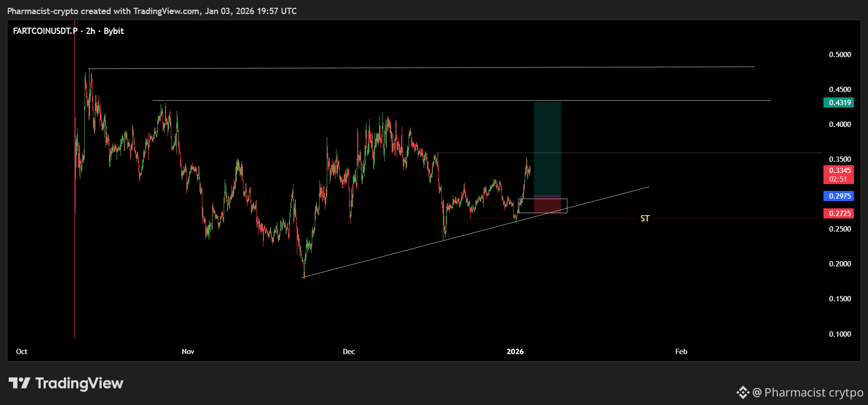The height and width of the screenshot is (405, 868).
Task: Click the 0.4500 price axis label
Action: (840, 90)
